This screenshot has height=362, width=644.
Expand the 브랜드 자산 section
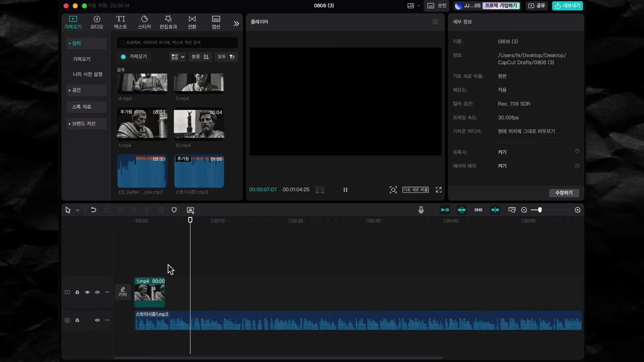[86, 124]
